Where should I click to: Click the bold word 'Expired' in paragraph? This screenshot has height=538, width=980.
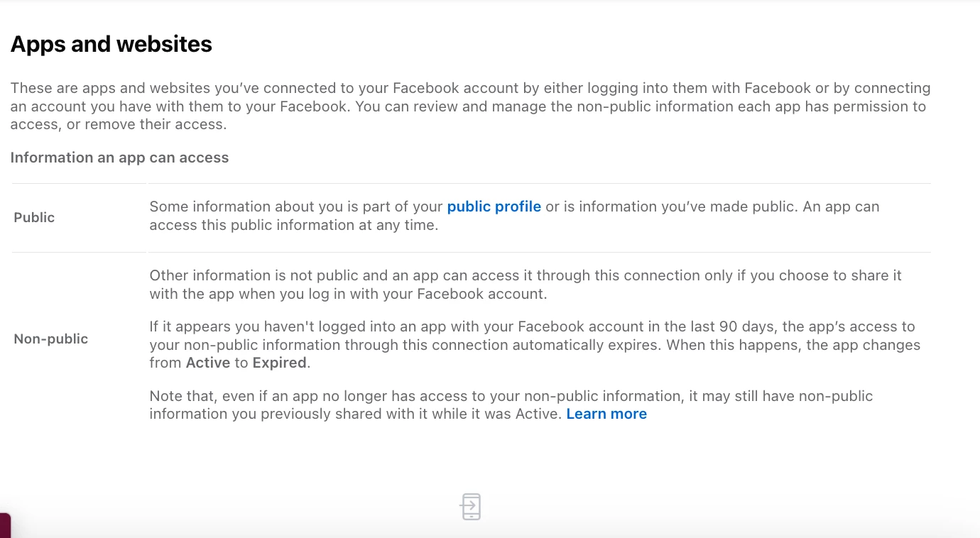(280, 363)
